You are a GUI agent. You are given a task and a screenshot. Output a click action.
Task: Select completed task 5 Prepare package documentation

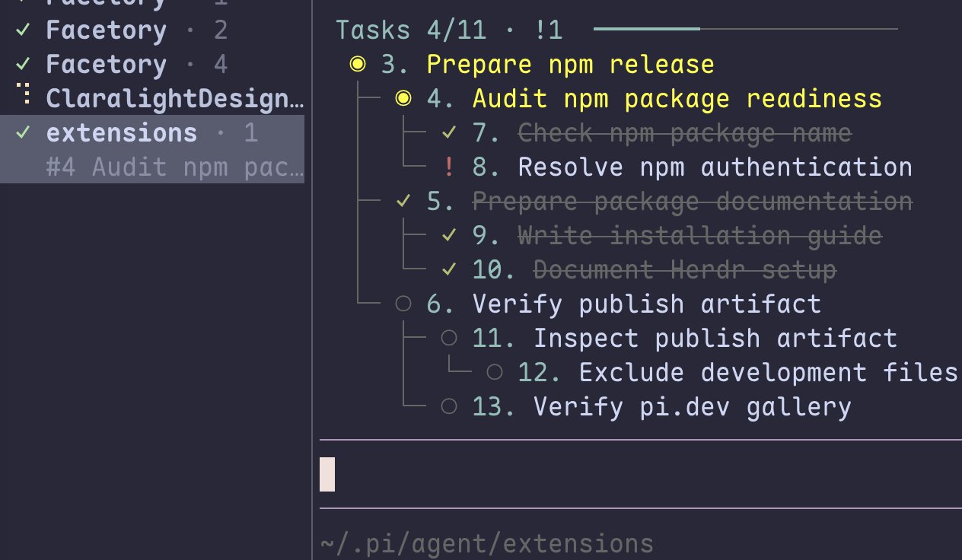(x=670, y=201)
